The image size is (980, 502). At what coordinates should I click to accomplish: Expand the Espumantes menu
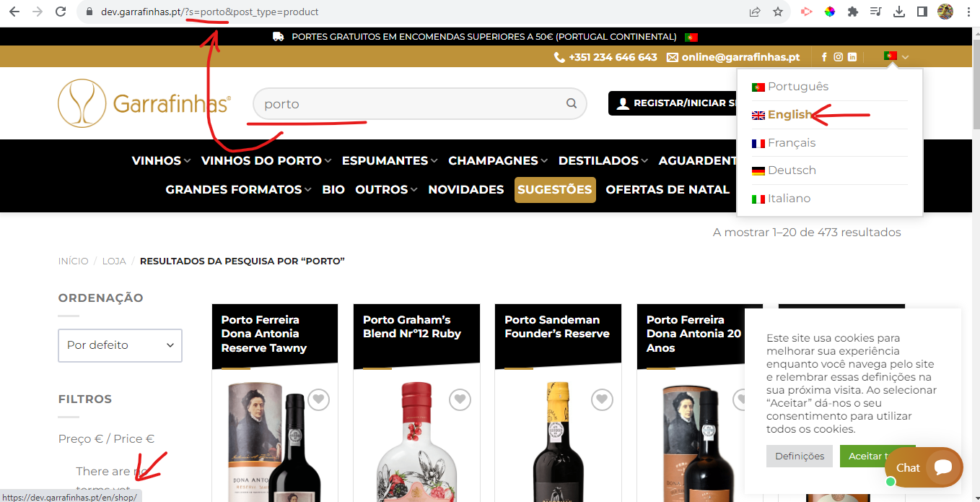(390, 160)
